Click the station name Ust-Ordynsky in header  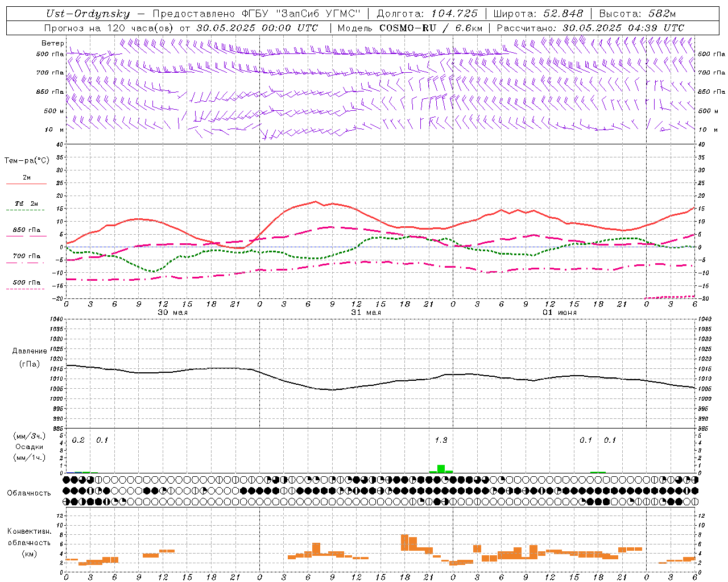(x=88, y=14)
